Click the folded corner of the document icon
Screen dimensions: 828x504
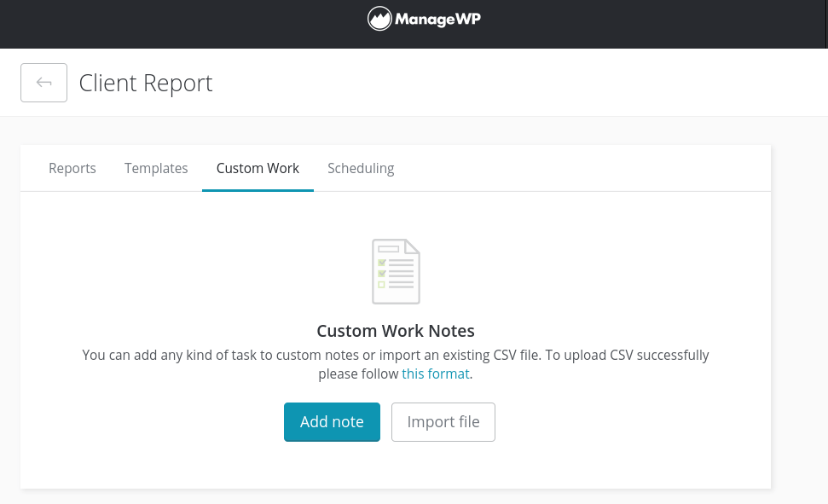coord(413,246)
